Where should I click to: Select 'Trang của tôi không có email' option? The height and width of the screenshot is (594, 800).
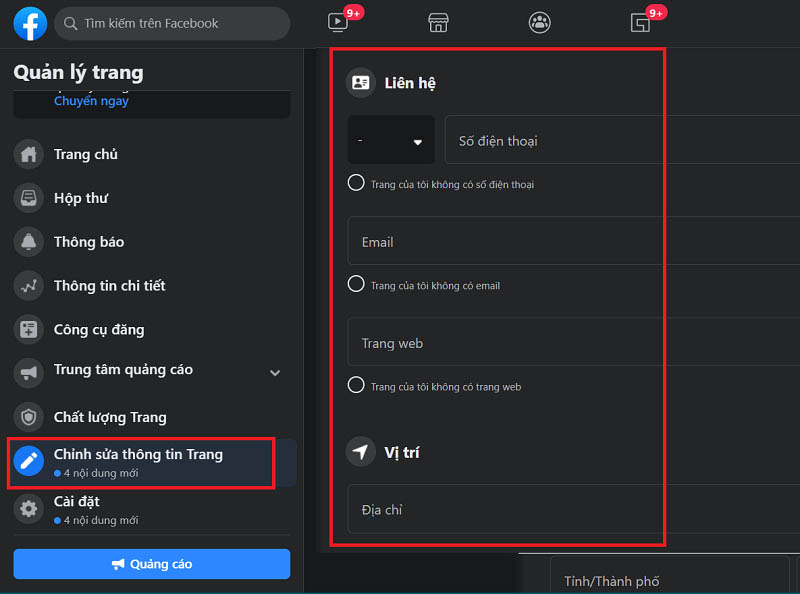355,284
